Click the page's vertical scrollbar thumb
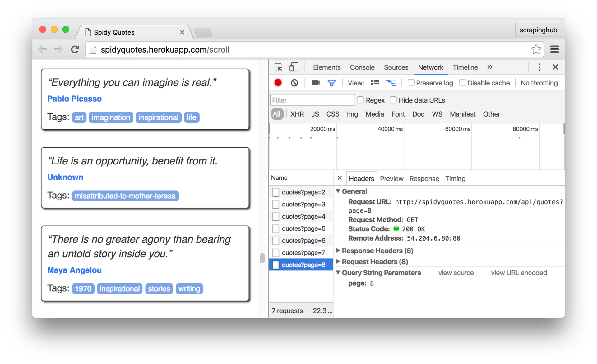Viewport: 597px width, 364px height. pos(262,258)
